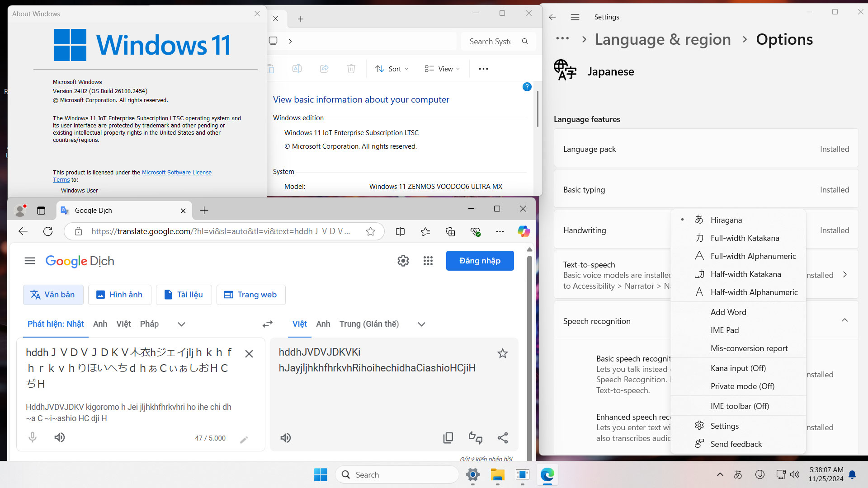Open Edge tab actions menu icon
Image resolution: width=868 pixels, height=488 pixels.
41,211
